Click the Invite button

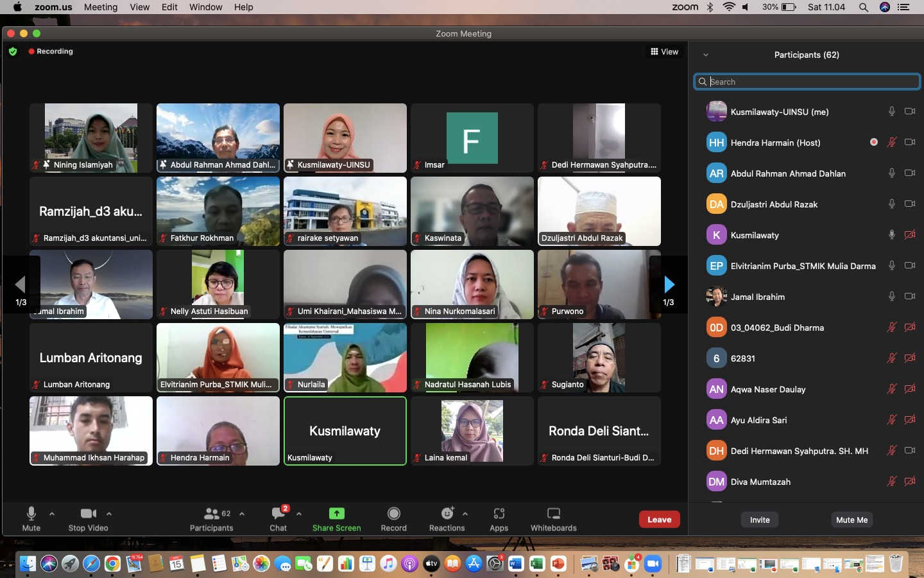click(x=760, y=520)
